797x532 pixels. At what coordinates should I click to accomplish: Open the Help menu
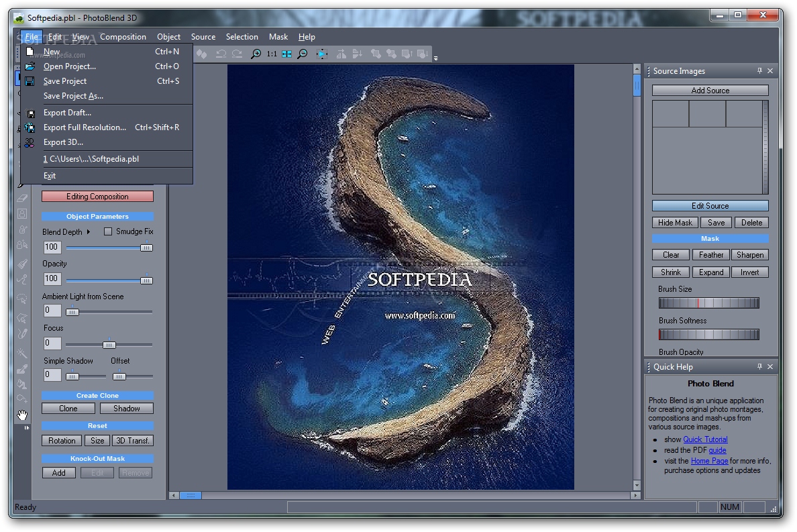tap(307, 37)
